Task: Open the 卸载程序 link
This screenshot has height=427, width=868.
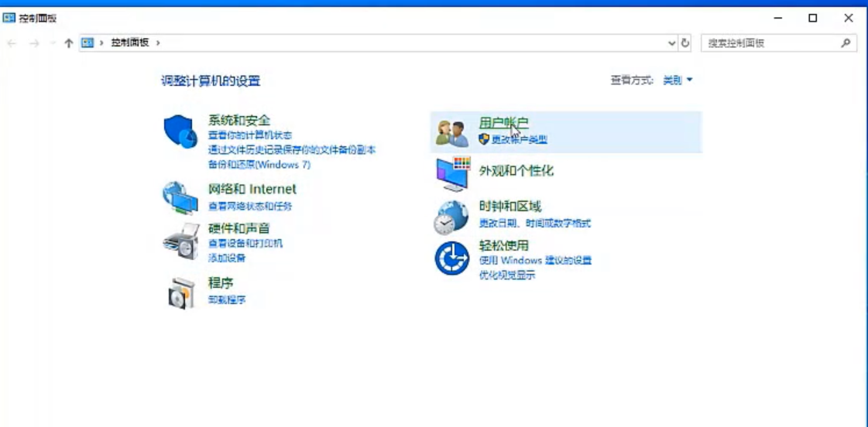Action: click(227, 300)
